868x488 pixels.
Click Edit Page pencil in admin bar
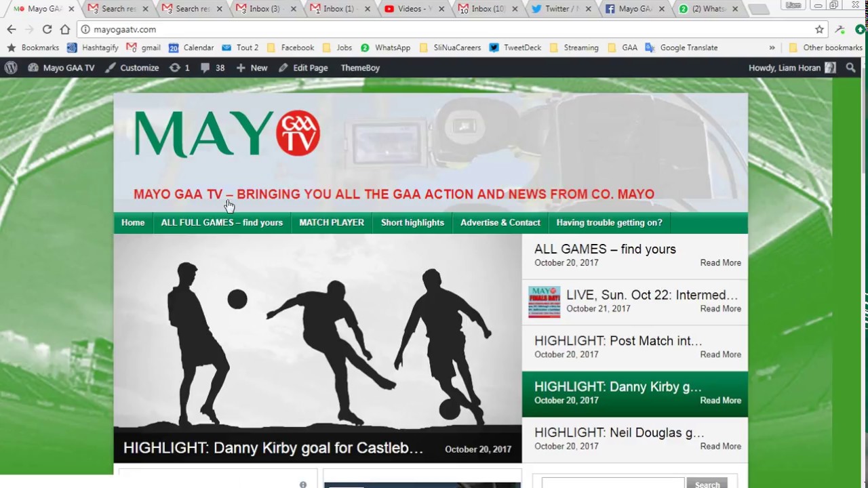(x=303, y=68)
